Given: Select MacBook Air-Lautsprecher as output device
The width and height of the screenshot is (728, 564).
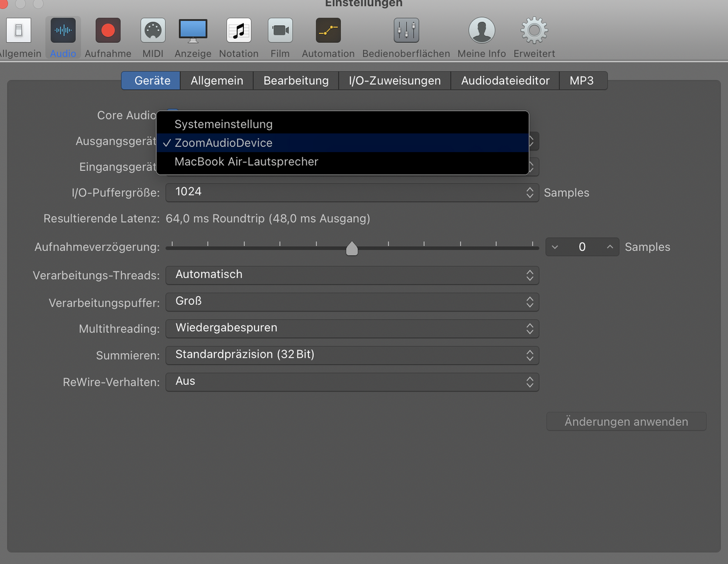Looking at the screenshot, I should tap(246, 162).
